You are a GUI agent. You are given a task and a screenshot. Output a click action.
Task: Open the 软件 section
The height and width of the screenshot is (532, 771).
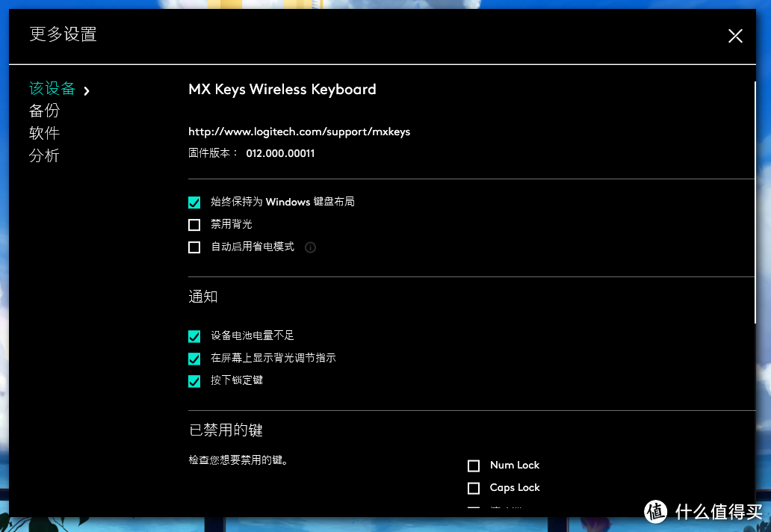pyautogui.click(x=44, y=133)
